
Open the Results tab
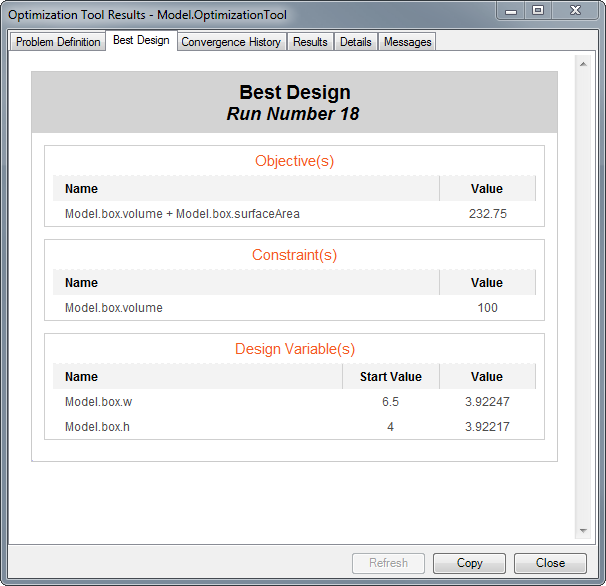310,42
